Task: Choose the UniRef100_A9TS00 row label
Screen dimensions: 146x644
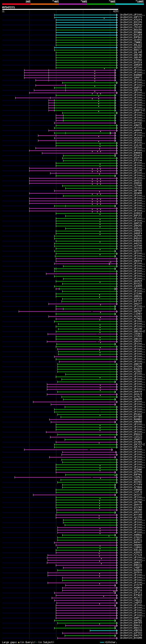Action: pyautogui.click(x=131, y=67)
